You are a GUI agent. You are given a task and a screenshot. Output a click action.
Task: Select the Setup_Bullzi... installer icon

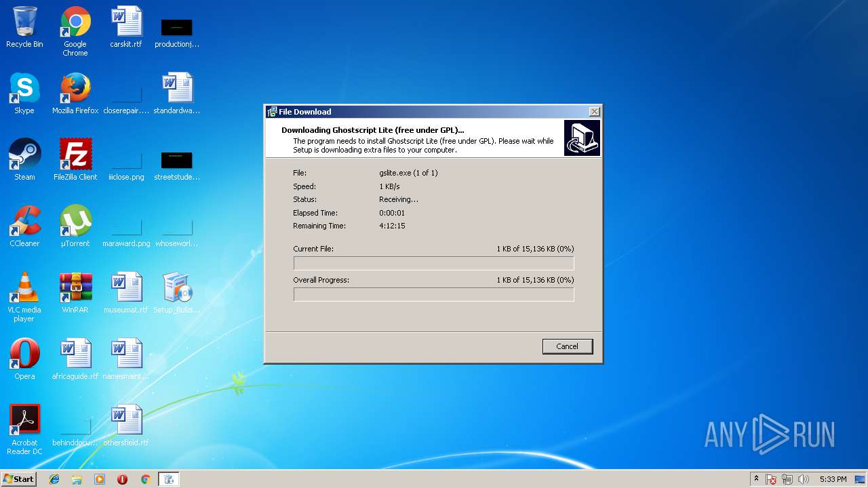point(177,293)
